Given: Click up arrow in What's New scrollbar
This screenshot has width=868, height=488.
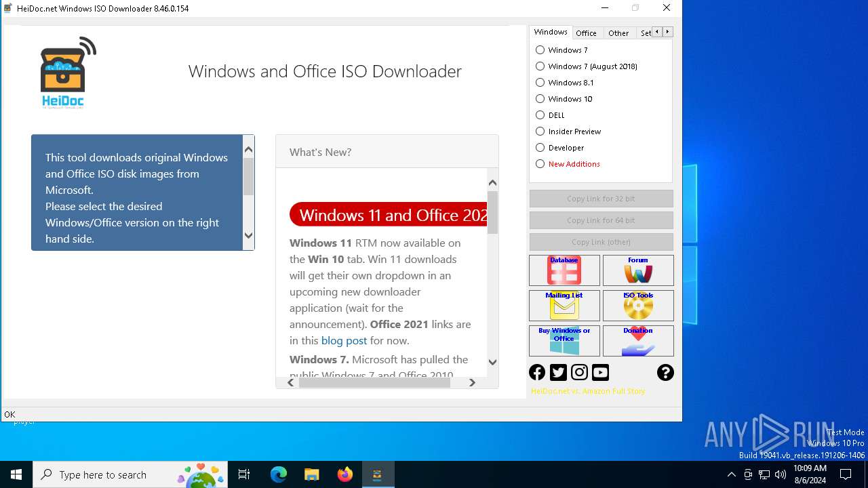Looking at the screenshot, I should tap(492, 183).
